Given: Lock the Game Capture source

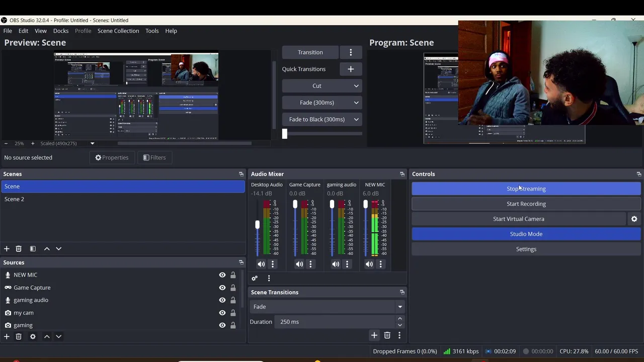Looking at the screenshot, I should 233,288.
